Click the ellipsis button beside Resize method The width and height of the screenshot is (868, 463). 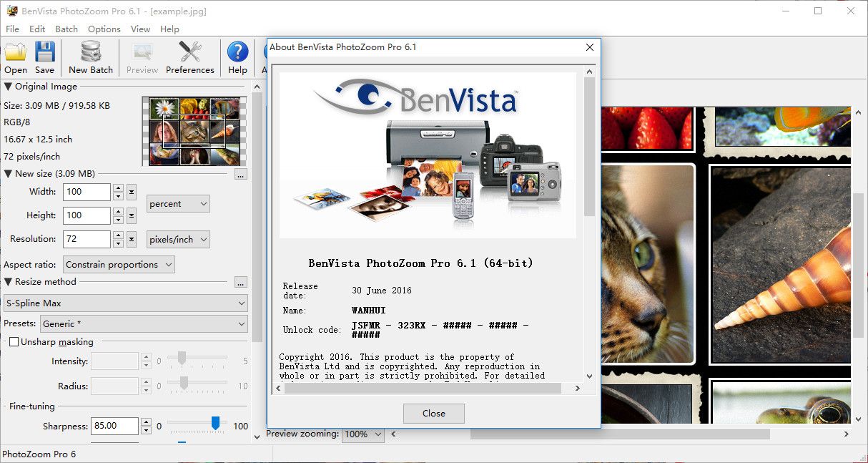click(x=240, y=282)
